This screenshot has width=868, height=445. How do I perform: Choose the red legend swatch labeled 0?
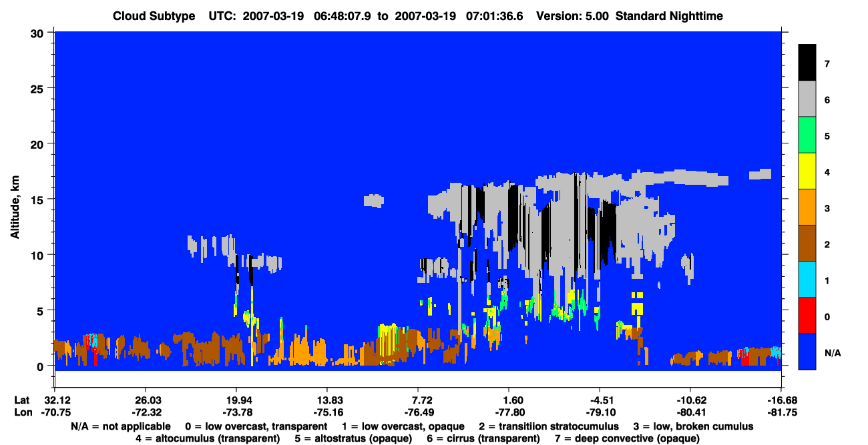[807, 315]
